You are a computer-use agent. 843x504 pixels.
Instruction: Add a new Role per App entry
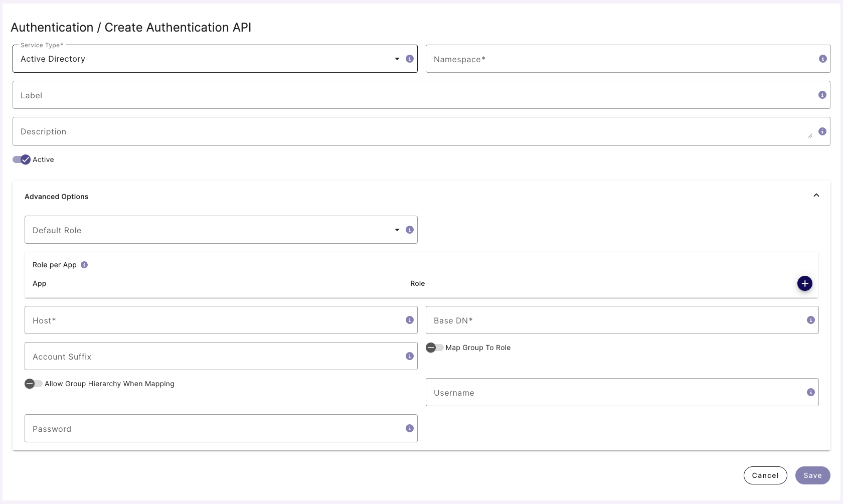pyautogui.click(x=804, y=283)
